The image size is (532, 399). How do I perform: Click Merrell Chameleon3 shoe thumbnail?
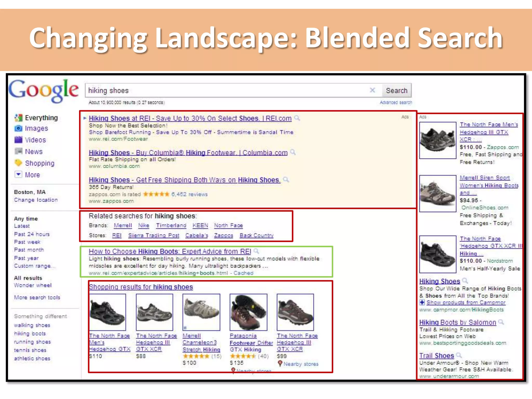tap(201, 312)
